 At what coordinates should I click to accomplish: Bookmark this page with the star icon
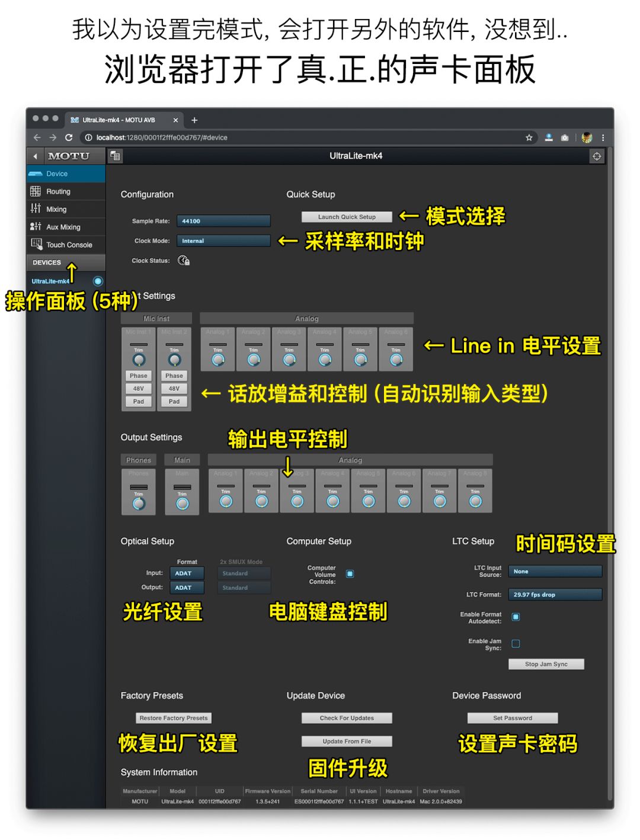pyautogui.click(x=529, y=137)
